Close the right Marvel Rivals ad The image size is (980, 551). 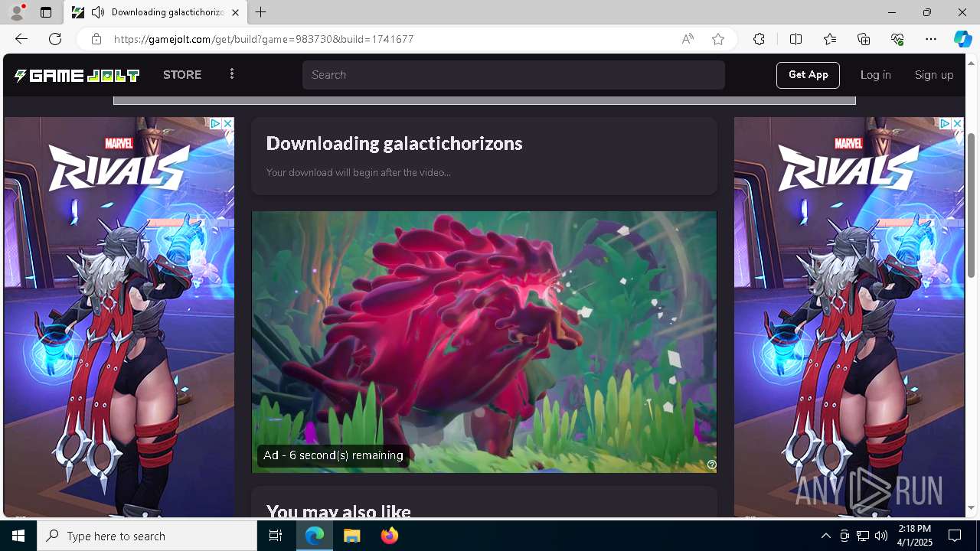[957, 123]
